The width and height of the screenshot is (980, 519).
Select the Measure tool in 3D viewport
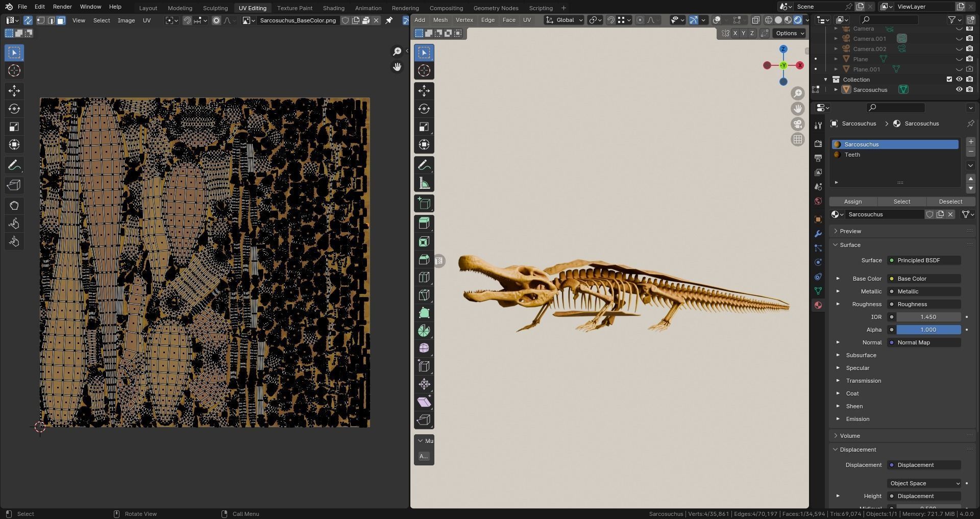click(x=424, y=183)
